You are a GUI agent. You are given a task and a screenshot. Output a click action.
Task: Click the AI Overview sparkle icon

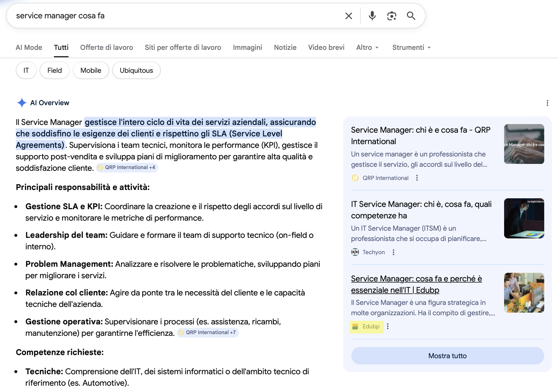click(x=22, y=103)
